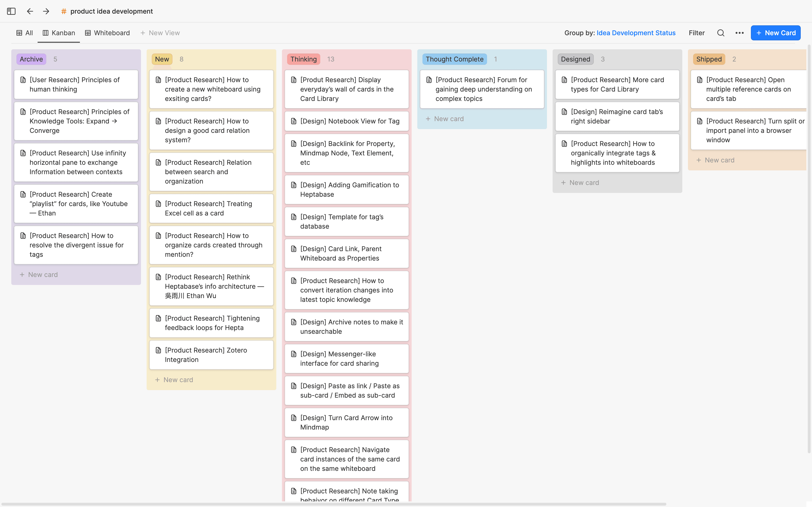Image resolution: width=812 pixels, height=507 pixels.
Task: Toggle Designed column visibility
Action: point(575,58)
